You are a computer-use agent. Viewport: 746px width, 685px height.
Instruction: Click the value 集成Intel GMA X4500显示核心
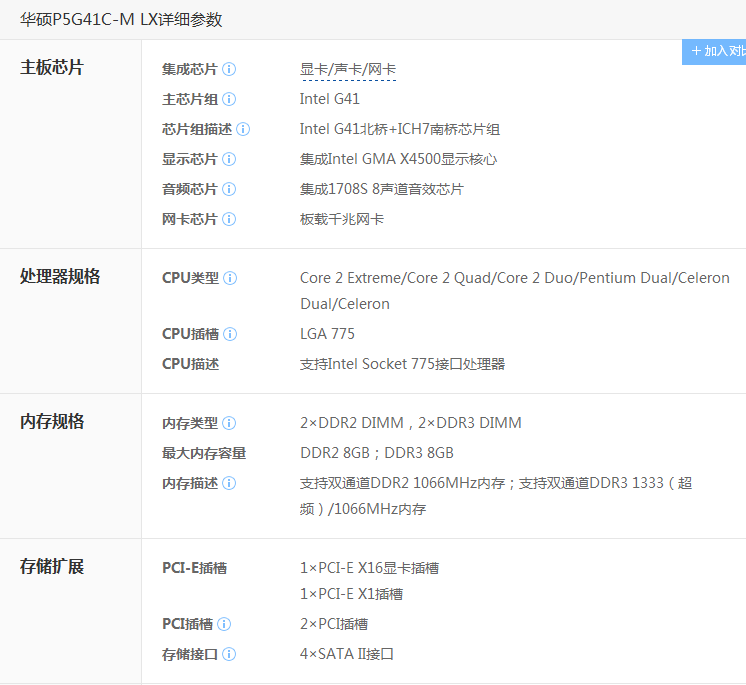398,159
